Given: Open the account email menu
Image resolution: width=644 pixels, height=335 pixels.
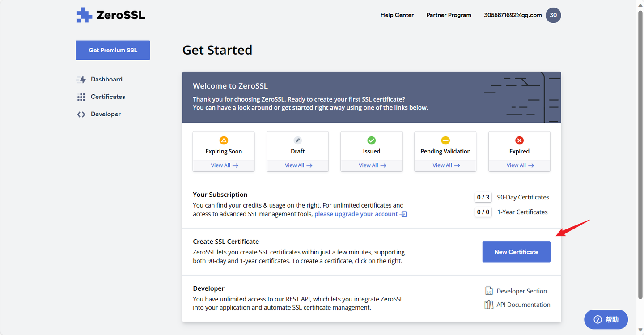Looking at the screenshot, I should (513, 15).
